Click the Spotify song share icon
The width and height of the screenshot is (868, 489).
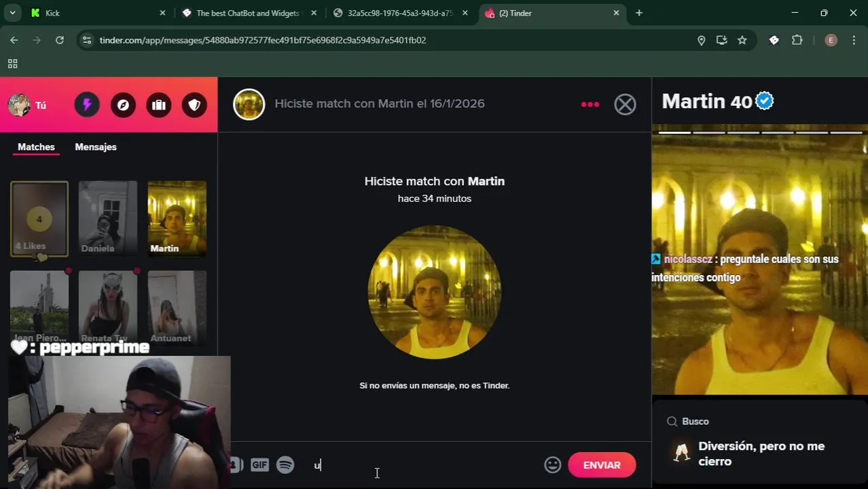coord(285,465)
